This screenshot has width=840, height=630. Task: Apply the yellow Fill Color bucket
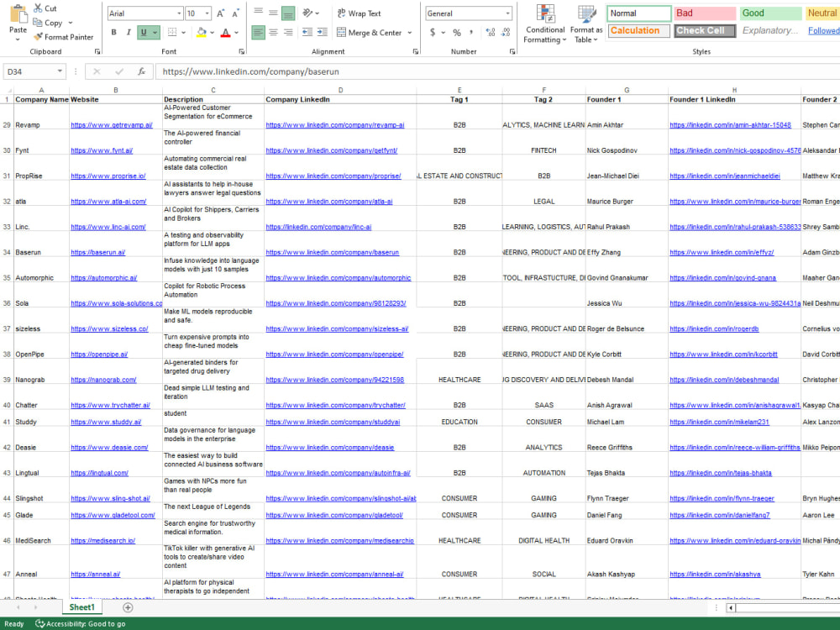click(x=202, y=33)
